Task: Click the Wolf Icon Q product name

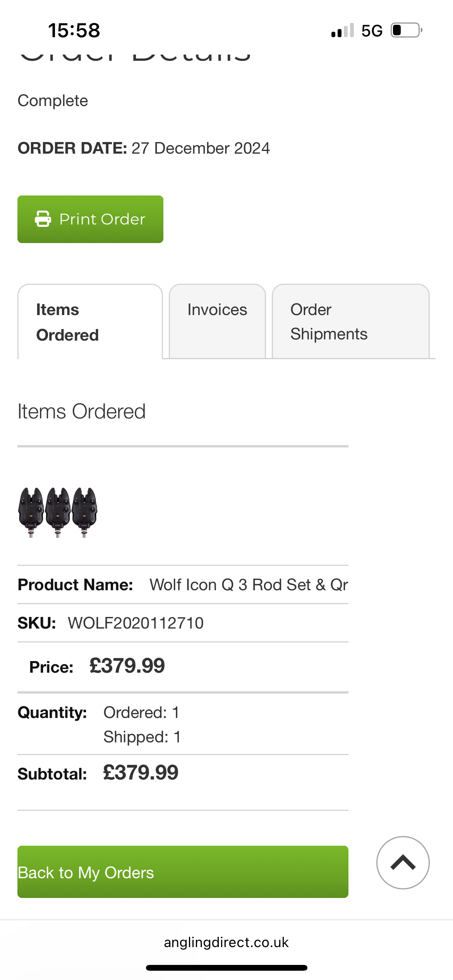Action: click(x=249, y=585)
